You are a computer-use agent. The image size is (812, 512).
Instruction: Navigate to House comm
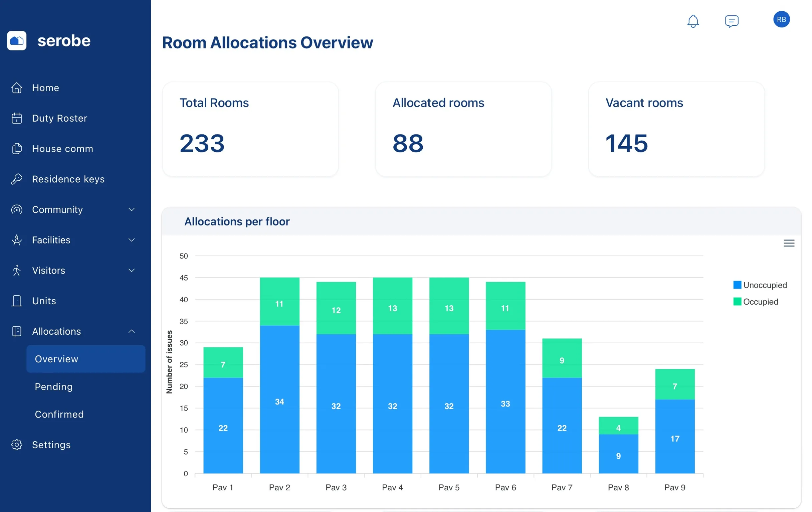62,149
